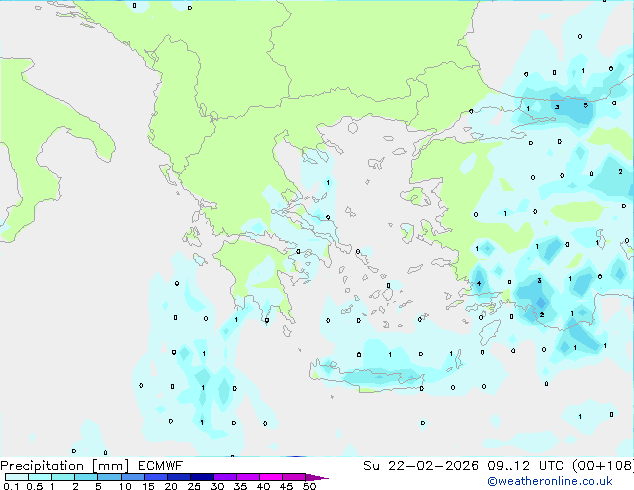Click the 0.5–1 mm legend color box
This screenshot has width=634, height=490.
coord(40,477)
